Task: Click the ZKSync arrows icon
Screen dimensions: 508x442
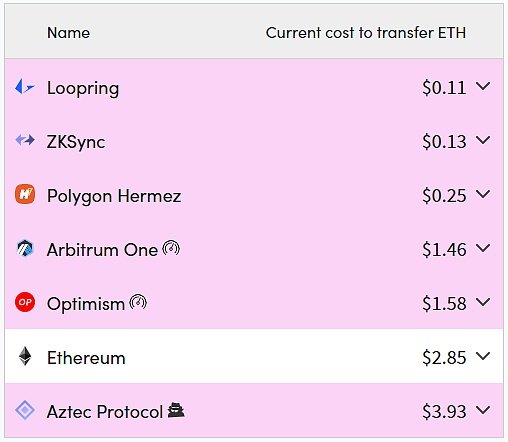Action: pyautogui.click(x=25, y=140)
